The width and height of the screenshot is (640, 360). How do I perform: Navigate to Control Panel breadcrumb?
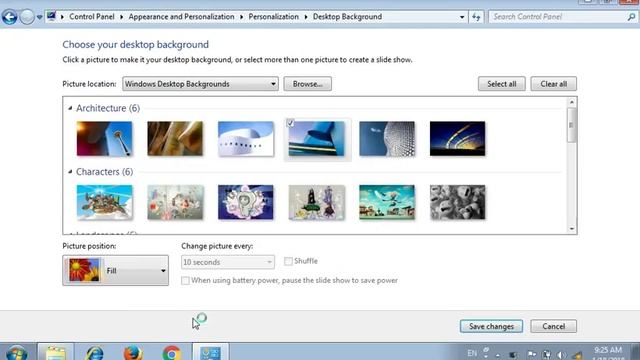pos(91,17)
